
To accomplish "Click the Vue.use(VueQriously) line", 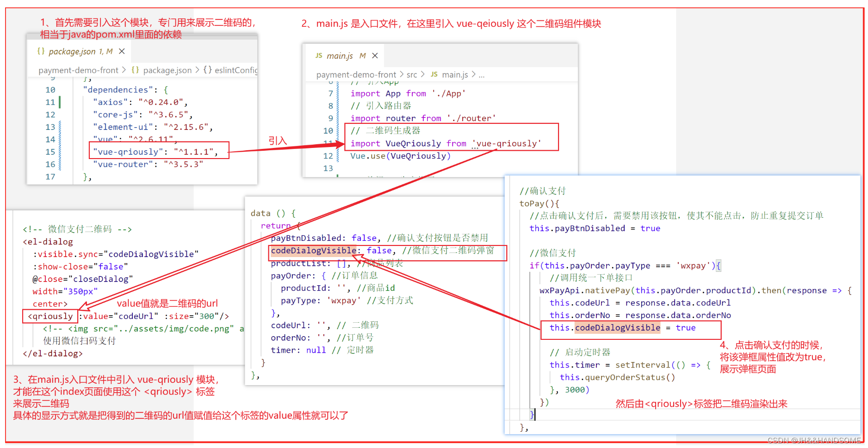I will click(400, 156).
